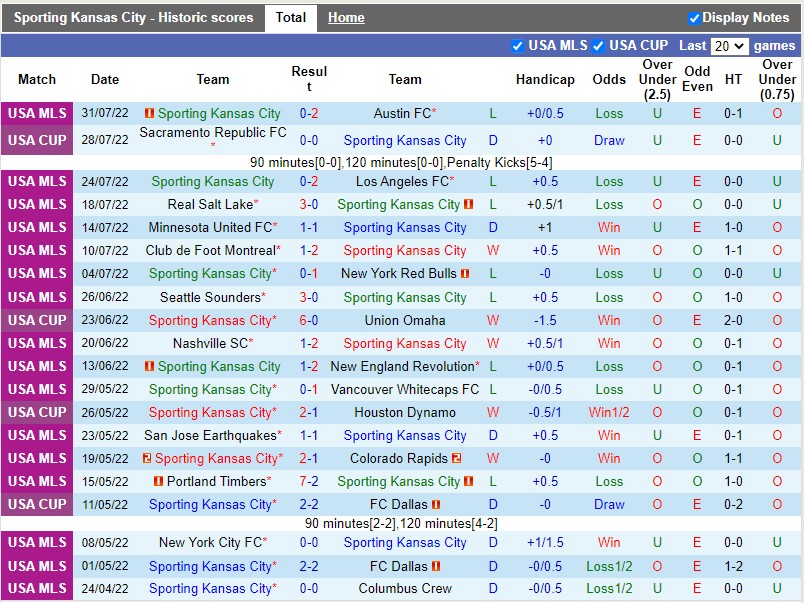
Task: Switch to the Home tab
Action: click(x=346, y=18)
